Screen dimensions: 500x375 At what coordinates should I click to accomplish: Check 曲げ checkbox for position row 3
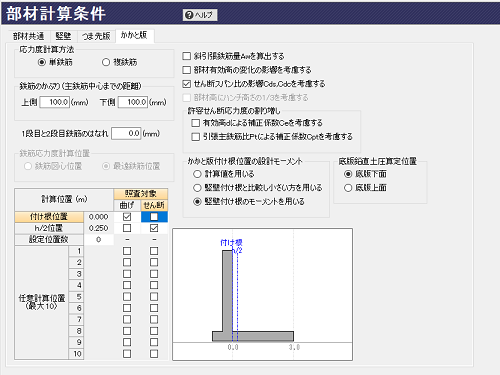point(127,274)
